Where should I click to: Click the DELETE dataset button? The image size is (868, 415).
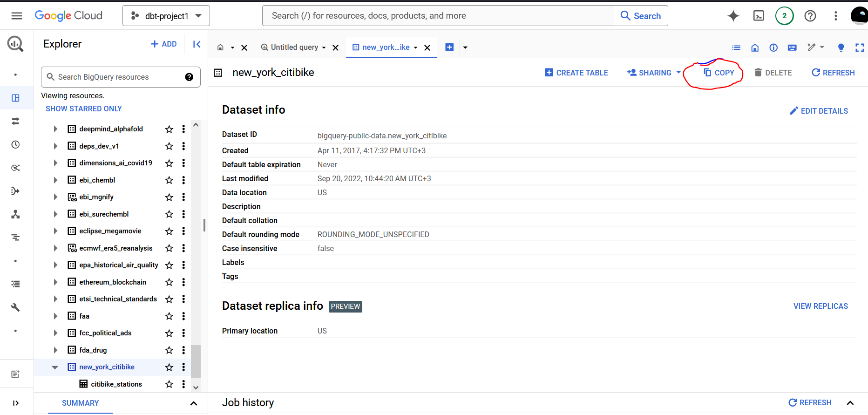[773, 73]
